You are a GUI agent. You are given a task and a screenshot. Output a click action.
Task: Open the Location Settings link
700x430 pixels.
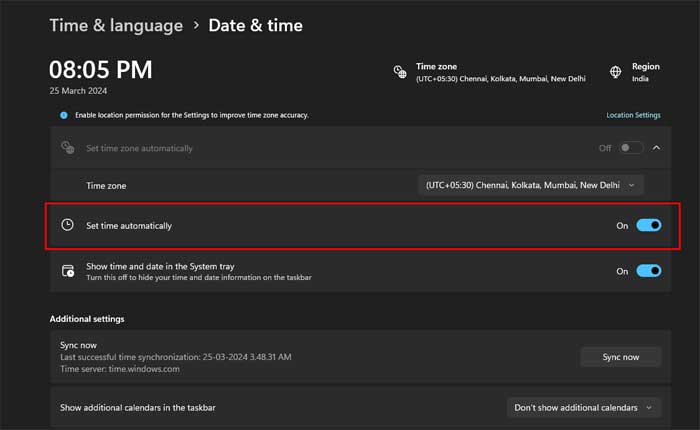click(x=633, y=115)
